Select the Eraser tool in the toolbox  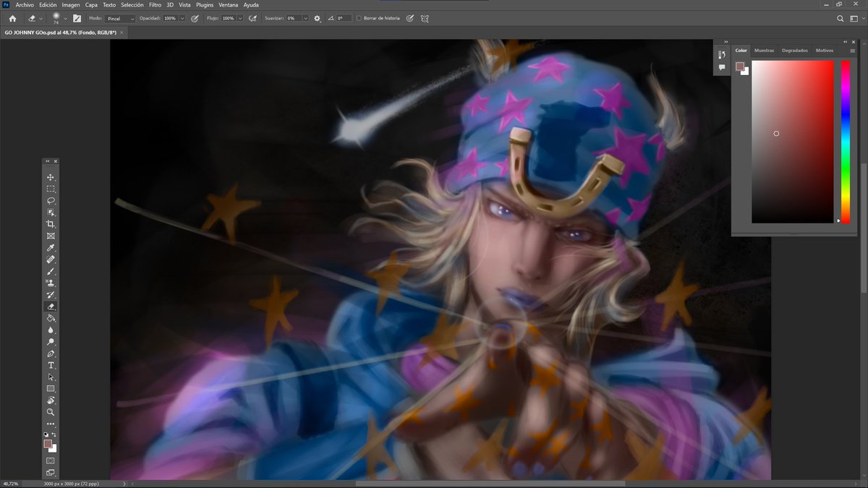51,307
